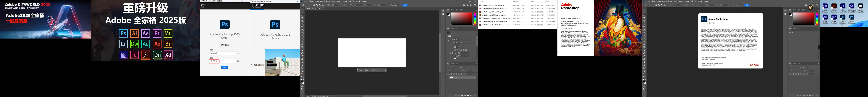Viewport: 868px width, 97px height.
Task: Select the Move tool in blank-canvas Photoshop
Action: 302,12
